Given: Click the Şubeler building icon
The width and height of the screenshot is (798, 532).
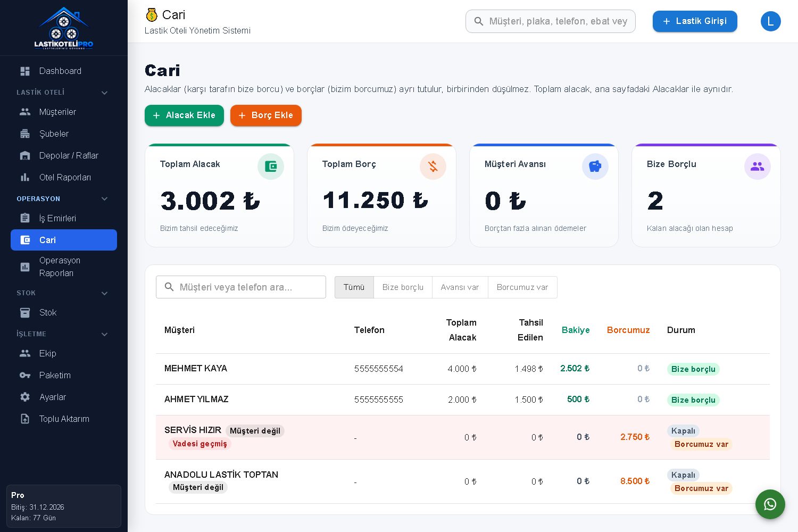Looking at the screenshot, I should (x=25, y=134).
